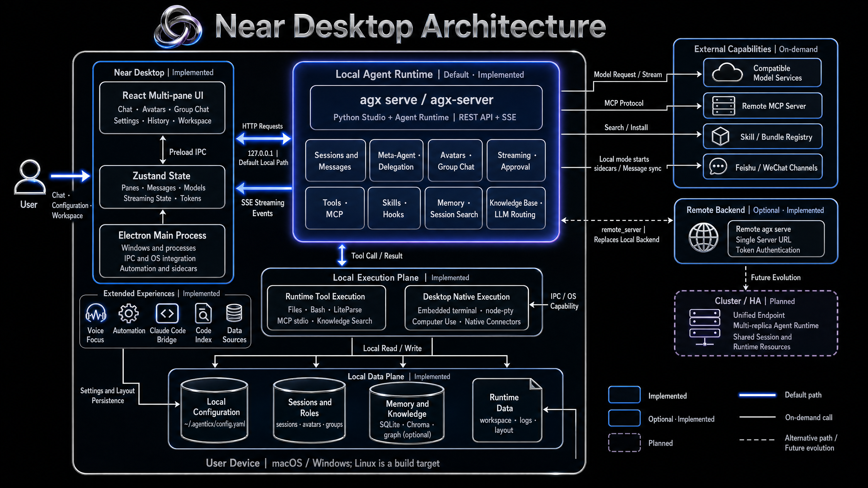The width and height of the screenshot is (868, 488).
Task: Click the Local Agent Runtime heading
Action: pos(384,74)
